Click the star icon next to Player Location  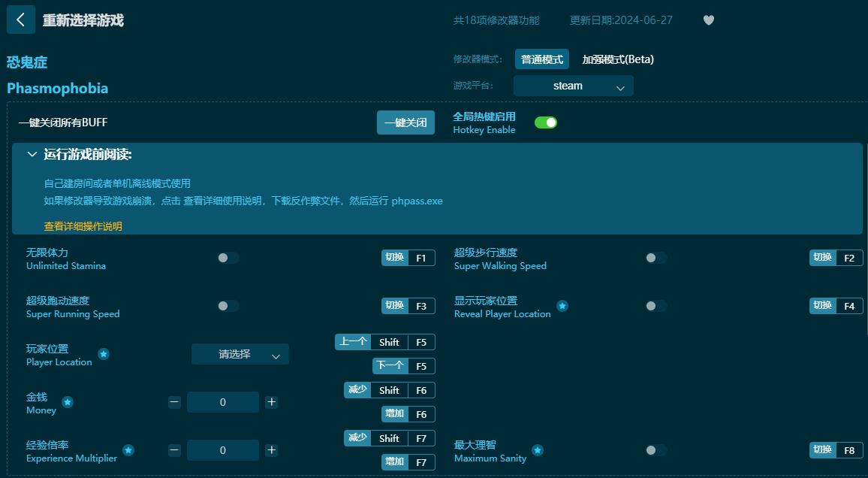[104, 354]
